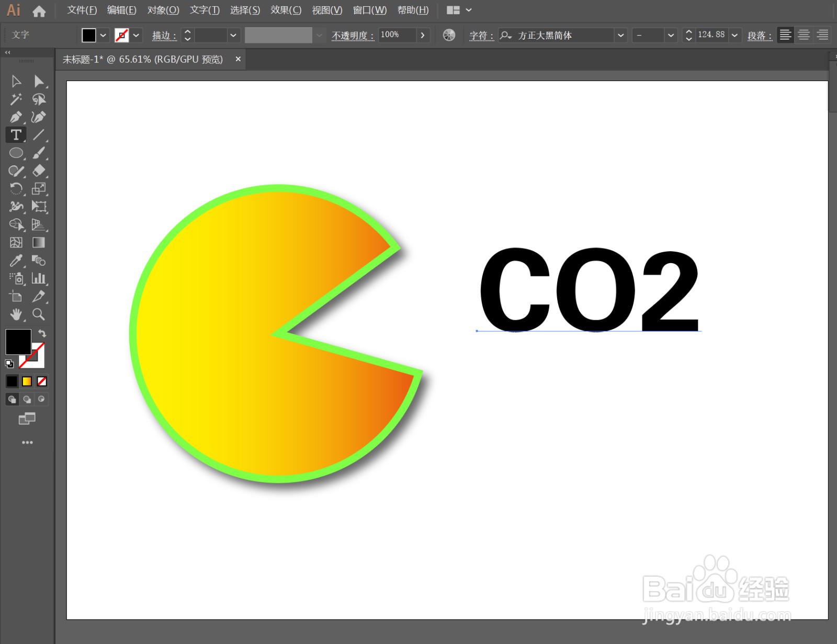The image size is (837, 644).
Task: Open the Recolor Artwork wheel icon
Action: pos(449,35)
